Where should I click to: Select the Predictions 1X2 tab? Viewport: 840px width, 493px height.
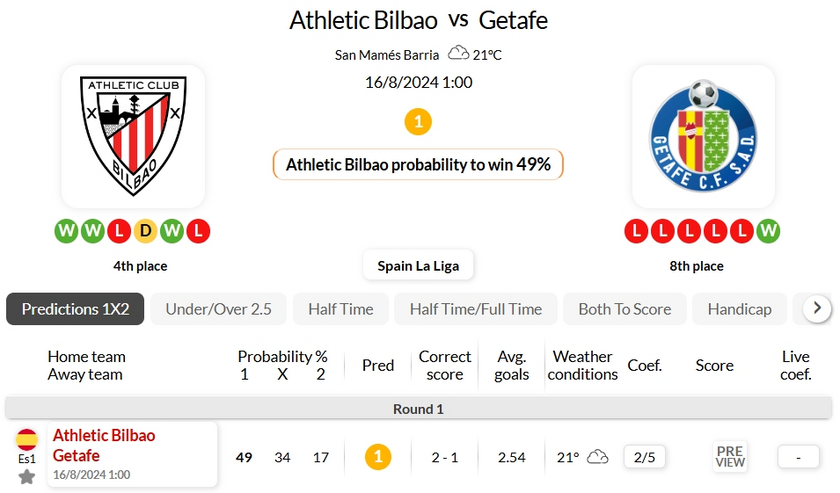(75, 309)
